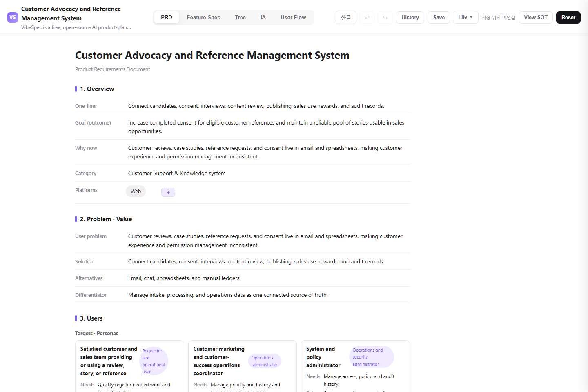Add a platform with the plus button
Viewport: 588px width, 392px height.
[168, 192]
